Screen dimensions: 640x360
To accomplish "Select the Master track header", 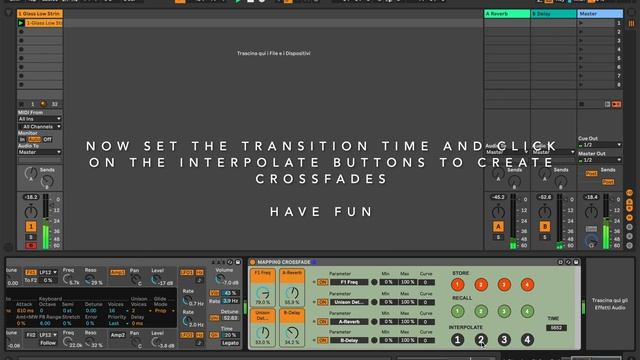I will point(600,14).
